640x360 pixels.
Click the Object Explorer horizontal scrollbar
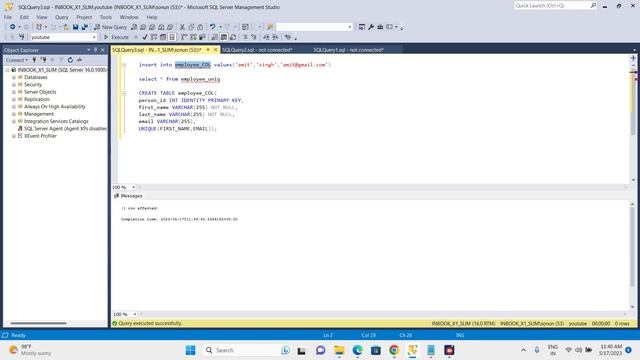click(38, 323)
